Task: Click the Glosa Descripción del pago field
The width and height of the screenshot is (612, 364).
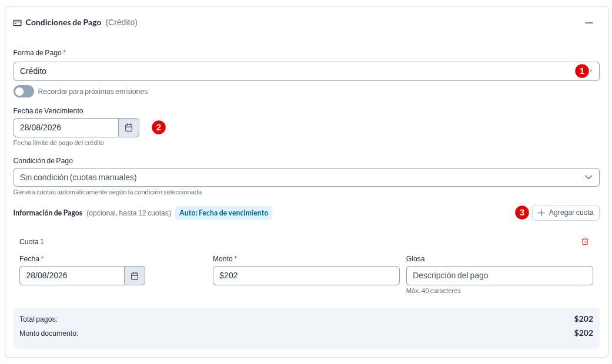Action: 500,276
